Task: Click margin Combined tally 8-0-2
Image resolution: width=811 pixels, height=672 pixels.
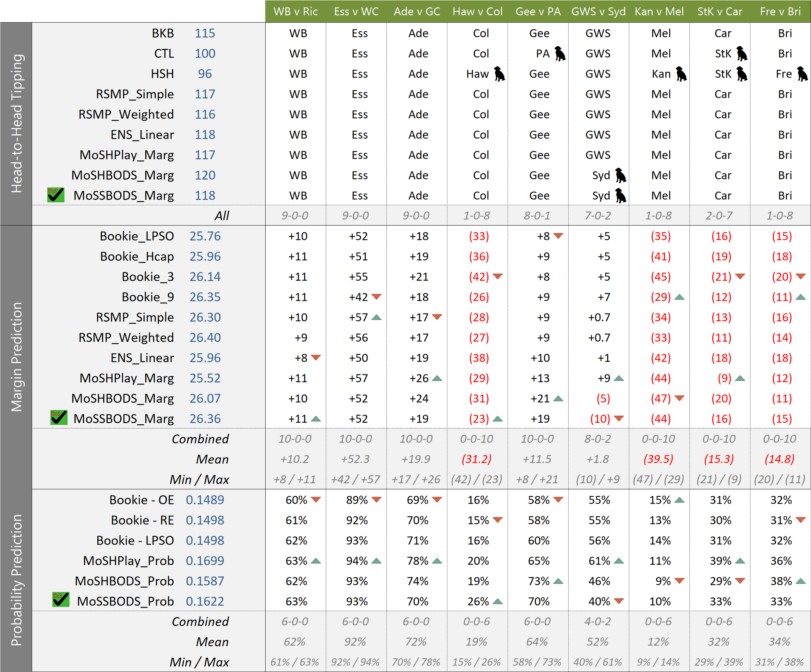Action: click(x=598, y=439)
